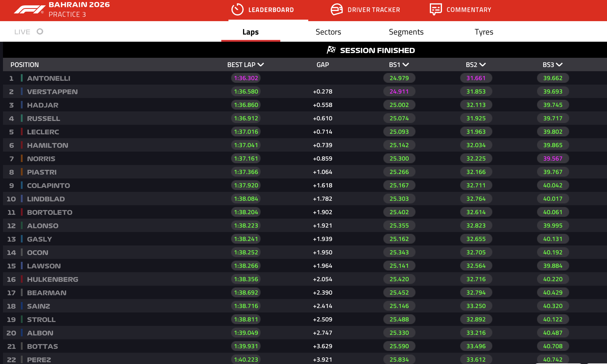Sort by BEST LAP chevron

[261, 65]
